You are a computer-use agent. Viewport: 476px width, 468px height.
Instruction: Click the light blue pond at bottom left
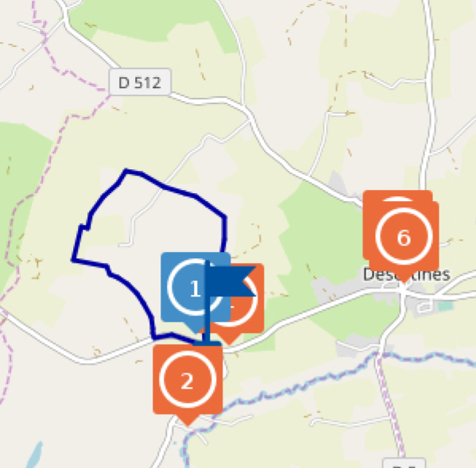[x=34, y=455]
